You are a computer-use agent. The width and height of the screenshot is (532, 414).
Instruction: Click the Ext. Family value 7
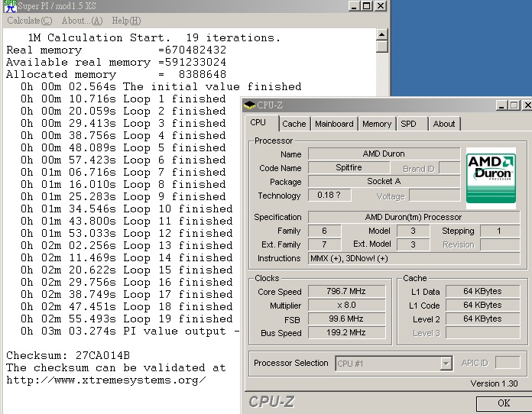pos(324,244)
